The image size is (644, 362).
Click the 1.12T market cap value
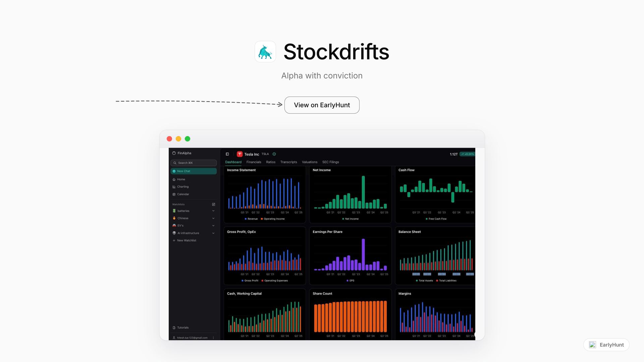(x=454, y=154)
